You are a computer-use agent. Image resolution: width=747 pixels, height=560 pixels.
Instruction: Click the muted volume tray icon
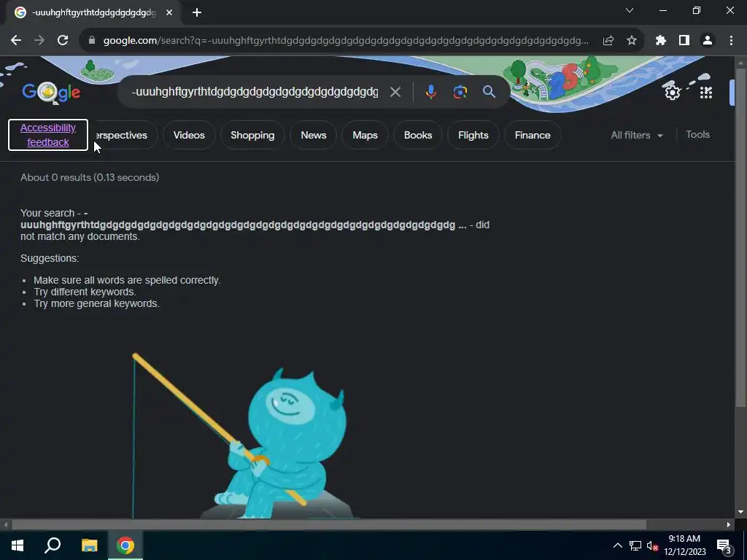point(653,545)
